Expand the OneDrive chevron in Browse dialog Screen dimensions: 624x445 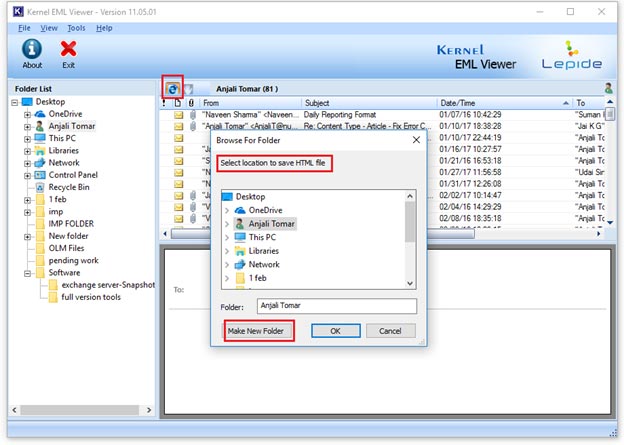227,211
